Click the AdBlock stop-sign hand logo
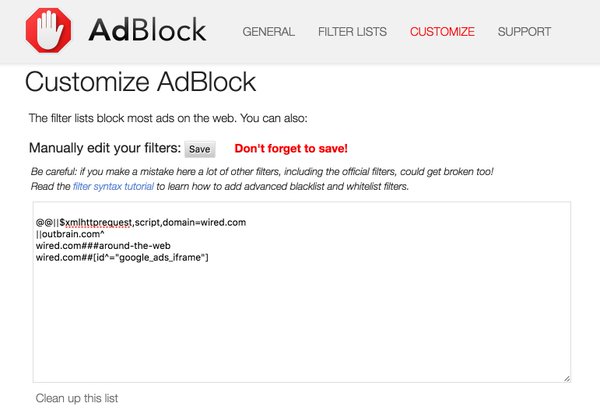Image resolution: width=600 pixels, height=410 pixels. 48,30
